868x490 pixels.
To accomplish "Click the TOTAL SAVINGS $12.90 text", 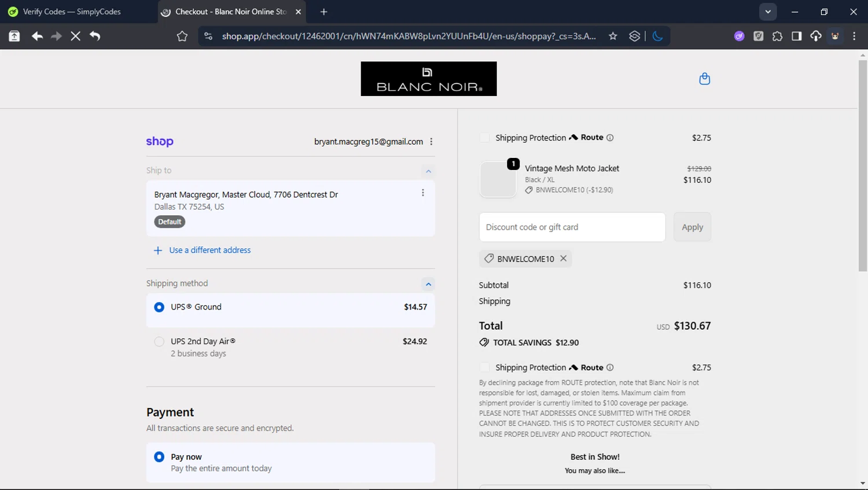I will (536, 342).
